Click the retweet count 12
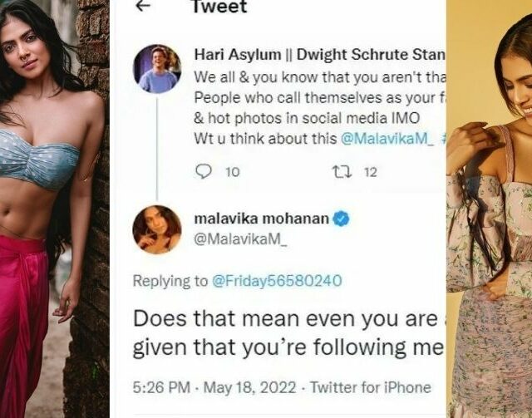The image size is (532, 418). point(371,172)
